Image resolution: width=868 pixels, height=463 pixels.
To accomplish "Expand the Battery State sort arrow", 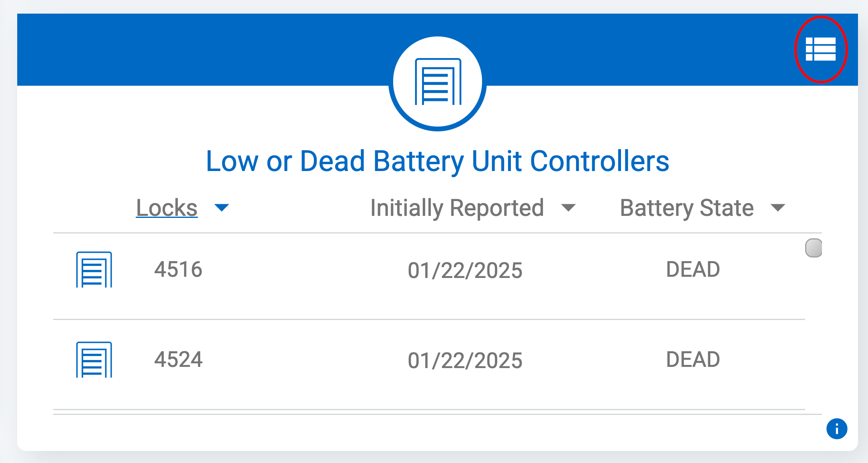I will pyautogui.click(x=778, y=207).
